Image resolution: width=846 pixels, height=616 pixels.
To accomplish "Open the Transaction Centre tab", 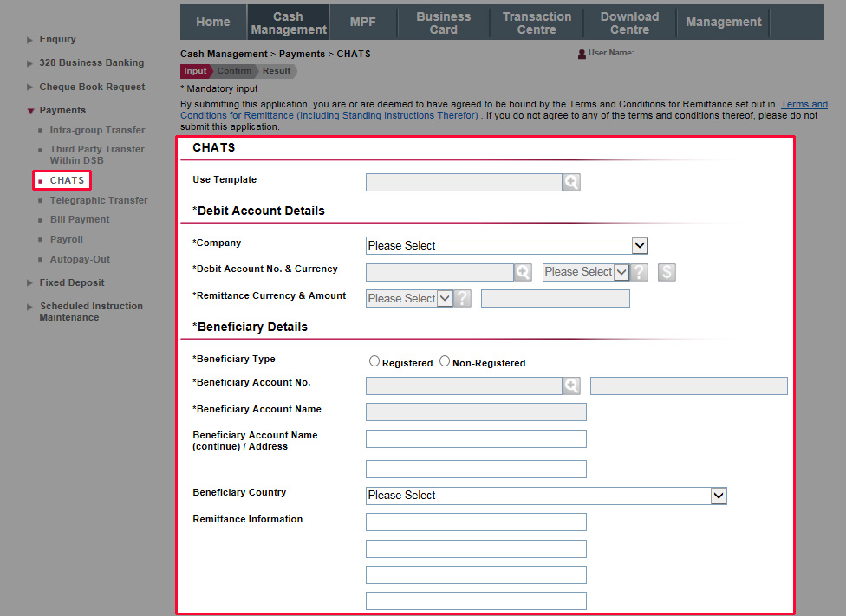I will point(537,23).
